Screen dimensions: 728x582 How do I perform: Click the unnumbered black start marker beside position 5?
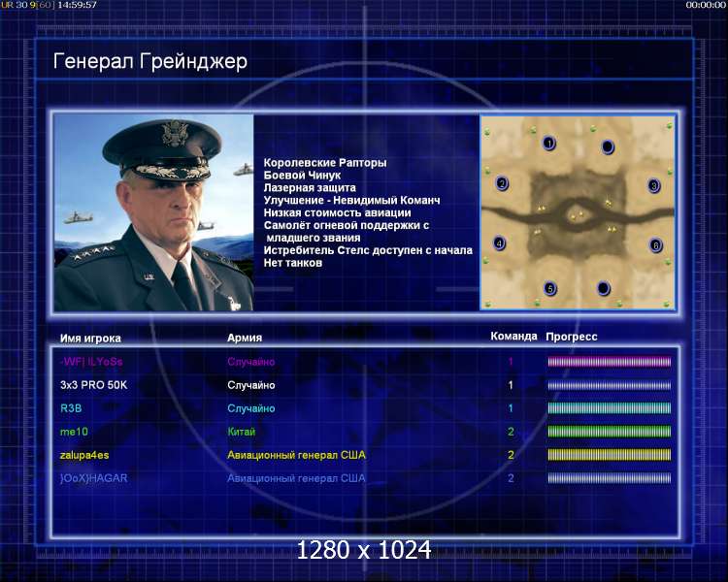click(603, 288)
